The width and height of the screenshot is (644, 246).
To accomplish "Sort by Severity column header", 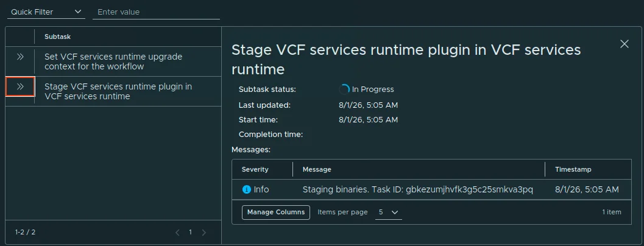I will pyautogui.click(x=255, y=169).
